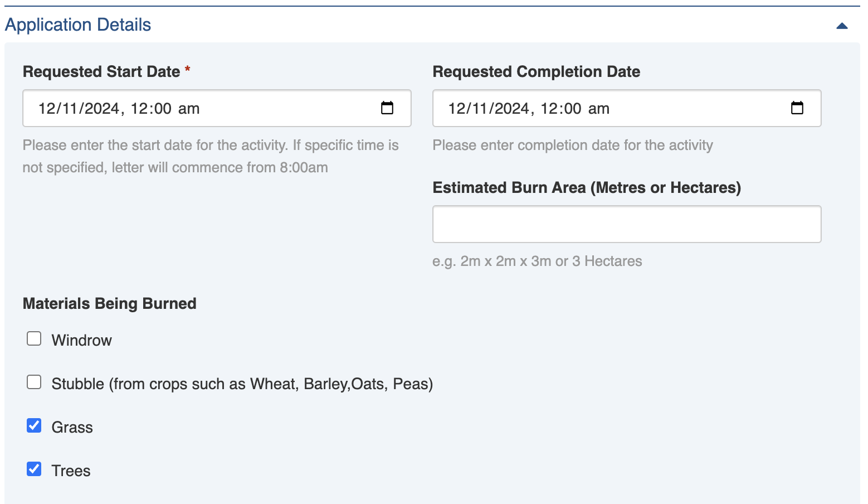Deselect the Trees checkbox
The image size is (868, 504).
34,469
